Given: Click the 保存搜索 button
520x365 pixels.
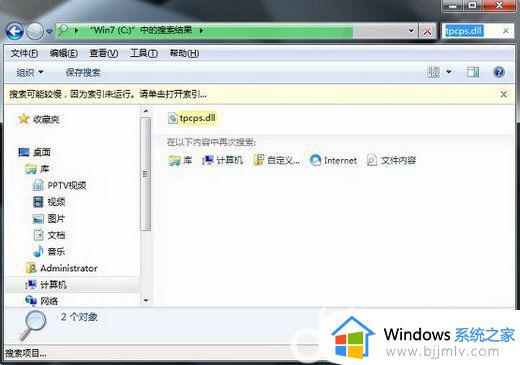Looking at the screenshot, I should pyautogui.click(x=83, y=72).
